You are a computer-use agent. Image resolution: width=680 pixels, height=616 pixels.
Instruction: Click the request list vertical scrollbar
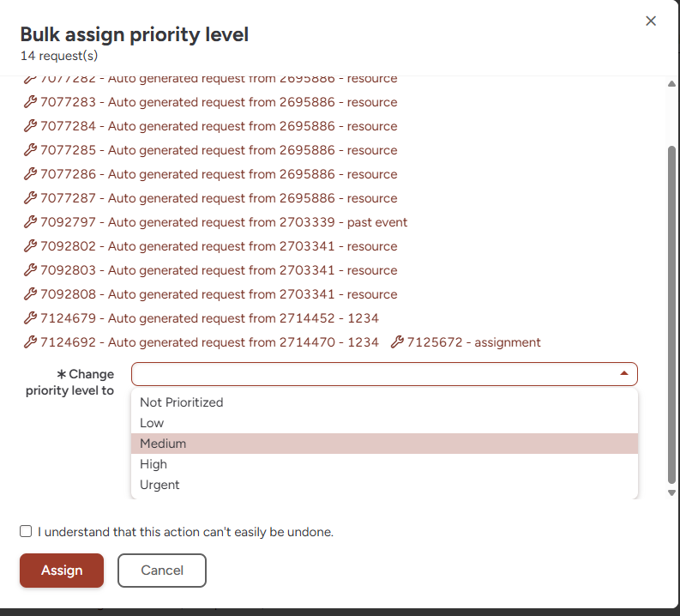click(671, 309)
